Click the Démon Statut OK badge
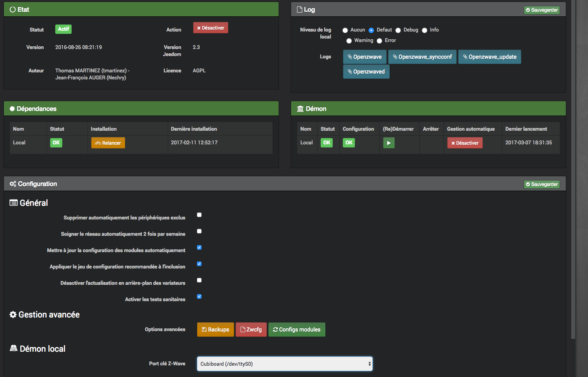The width and height of the screenshot is (588, 377). [327, 143]
